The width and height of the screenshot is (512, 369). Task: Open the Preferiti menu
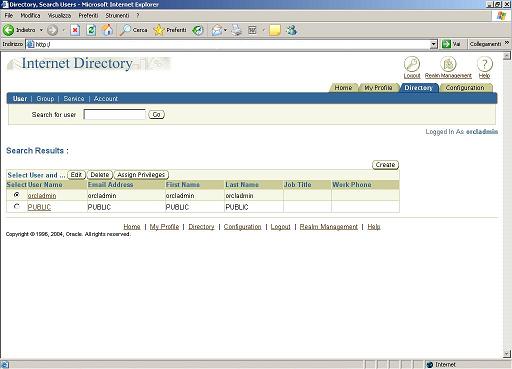point(88,15)
